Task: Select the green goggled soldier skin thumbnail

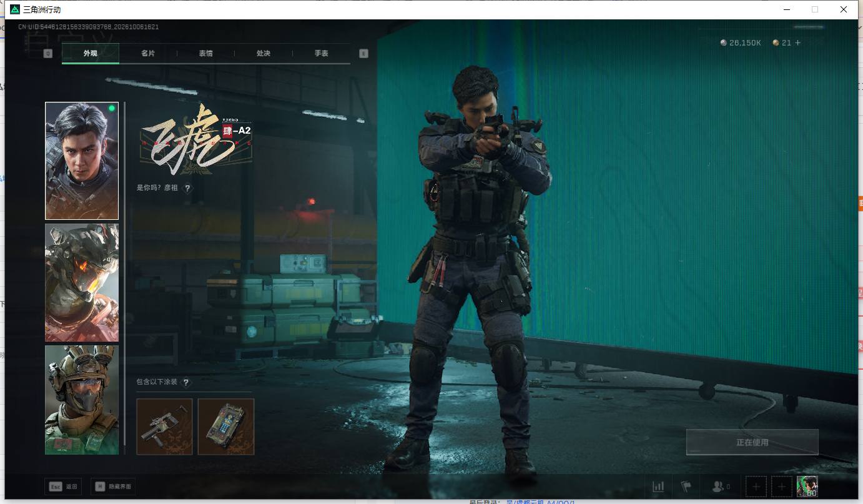Action: click(x=82, y=400)
